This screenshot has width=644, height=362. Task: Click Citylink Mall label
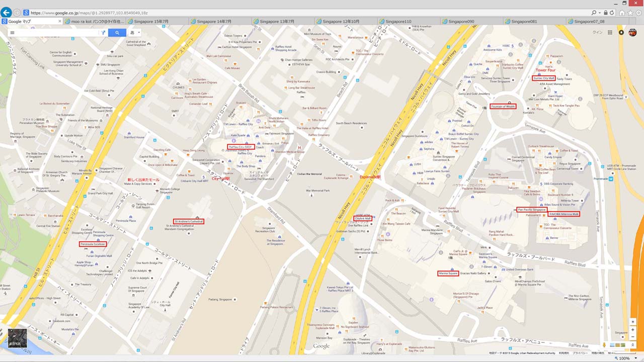tap(363, 219)
